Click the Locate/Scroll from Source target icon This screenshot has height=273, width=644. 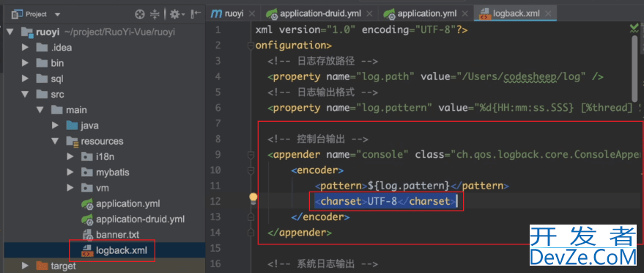(140, 15)
